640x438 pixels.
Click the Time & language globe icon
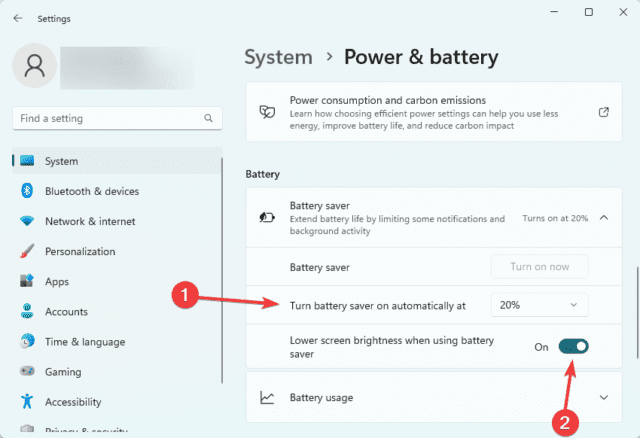tap(27, 342)
